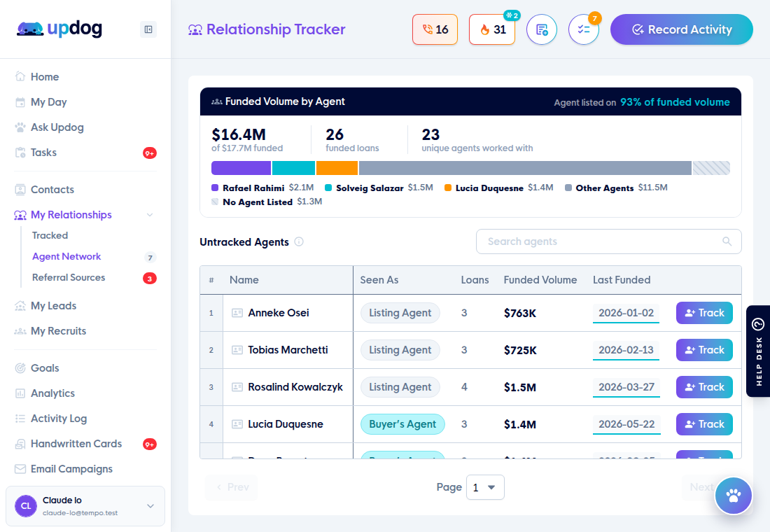Screen dimensions: 770x532
Task: Click info icon beside Untracked Agents
Action: [x=299, y=241]
